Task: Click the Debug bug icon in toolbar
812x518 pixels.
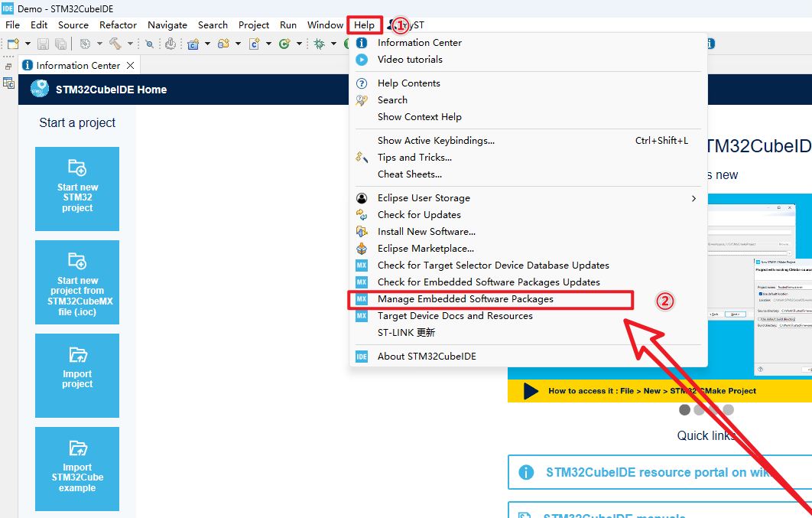Action: [x=320, y=44]
